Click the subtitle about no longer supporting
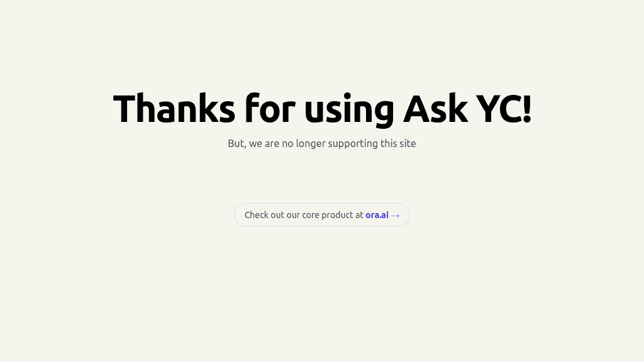 pyautogui.click(x=322, y=143)
